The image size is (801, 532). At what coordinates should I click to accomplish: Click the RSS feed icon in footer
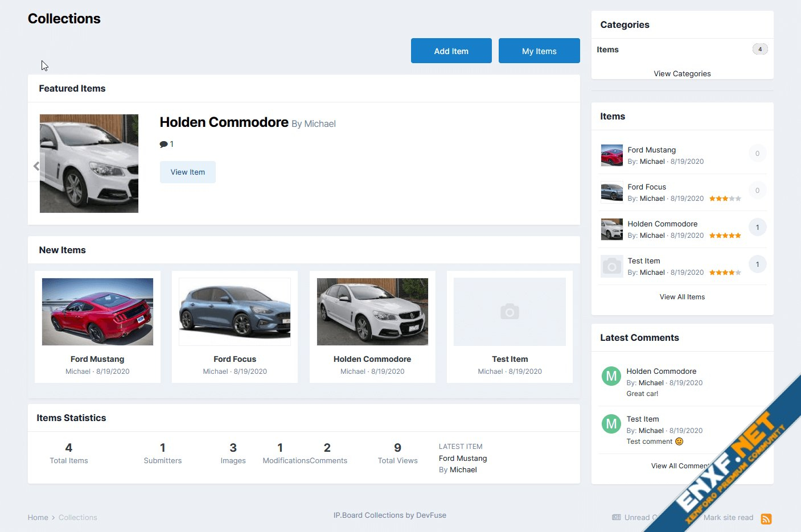[x=766, y=518]
